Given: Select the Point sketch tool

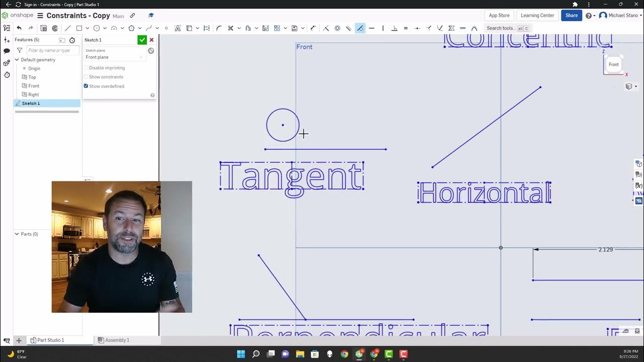Looking at the screenshot, I should coord(166,28).
